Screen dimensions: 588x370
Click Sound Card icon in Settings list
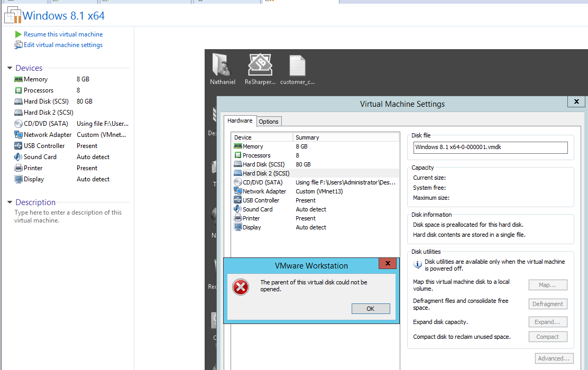[238, 209]
